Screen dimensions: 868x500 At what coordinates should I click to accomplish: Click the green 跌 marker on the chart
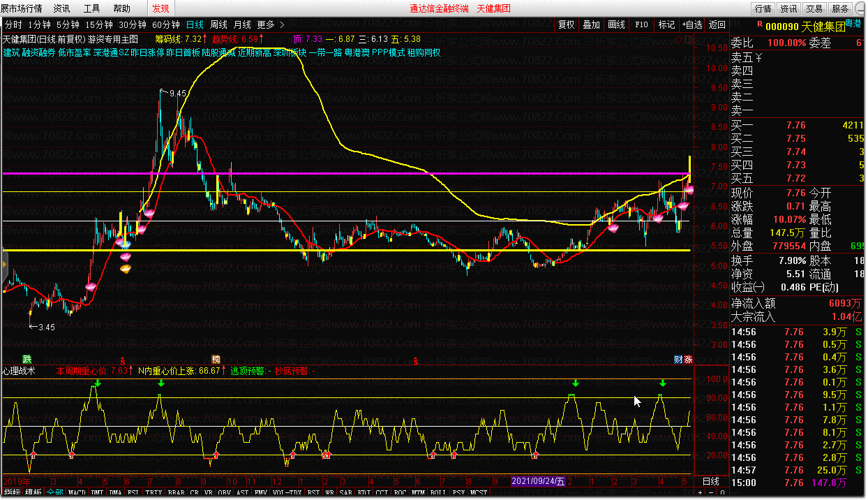click(x=27, y=359)
